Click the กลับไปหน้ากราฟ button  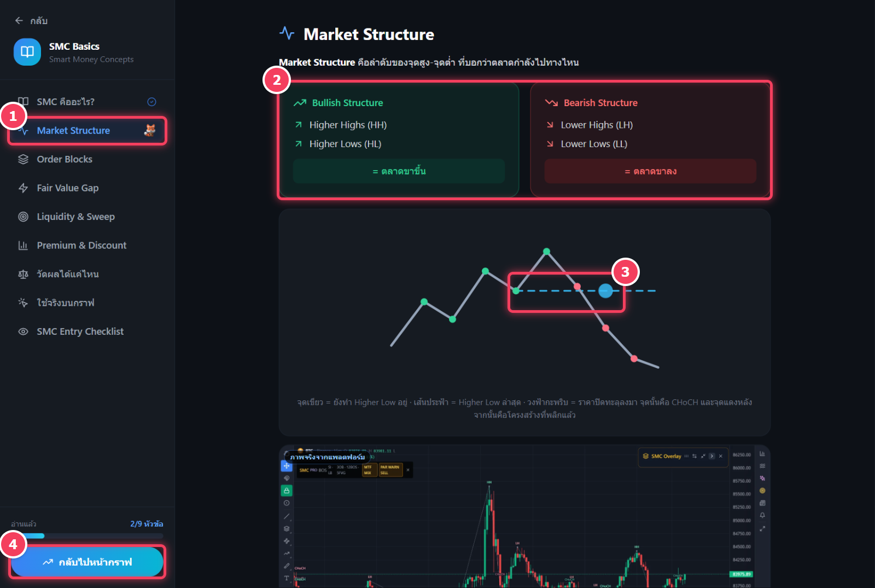87,562
